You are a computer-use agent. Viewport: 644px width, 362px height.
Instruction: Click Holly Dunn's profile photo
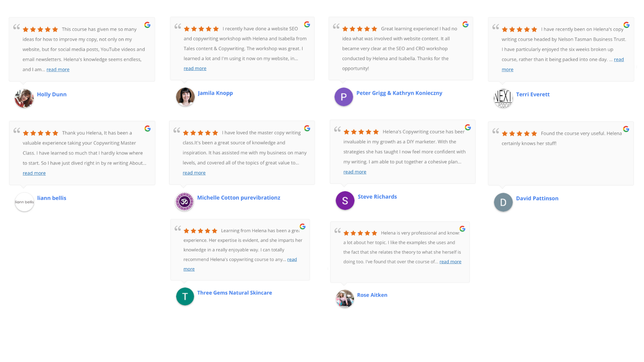click(24, 98)
